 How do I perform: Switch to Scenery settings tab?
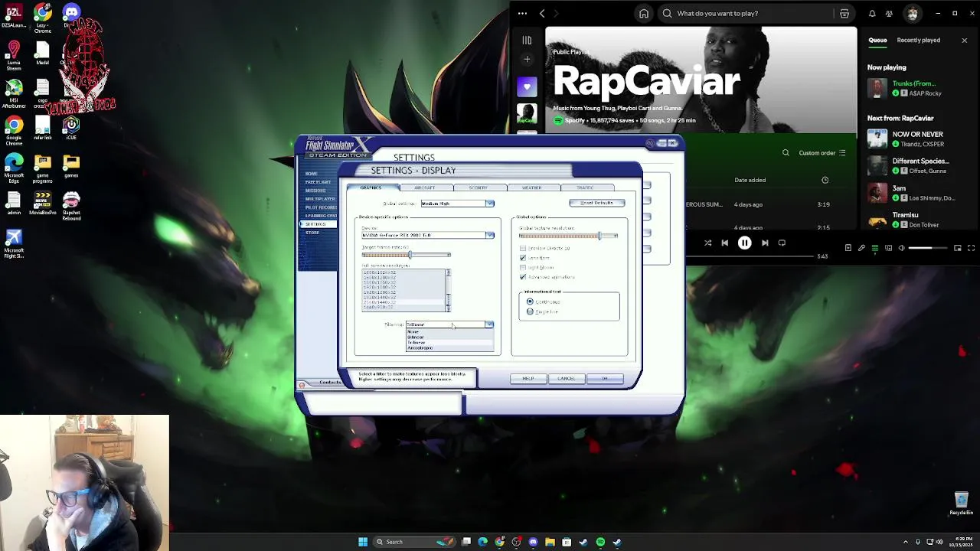tap(479, 187)
